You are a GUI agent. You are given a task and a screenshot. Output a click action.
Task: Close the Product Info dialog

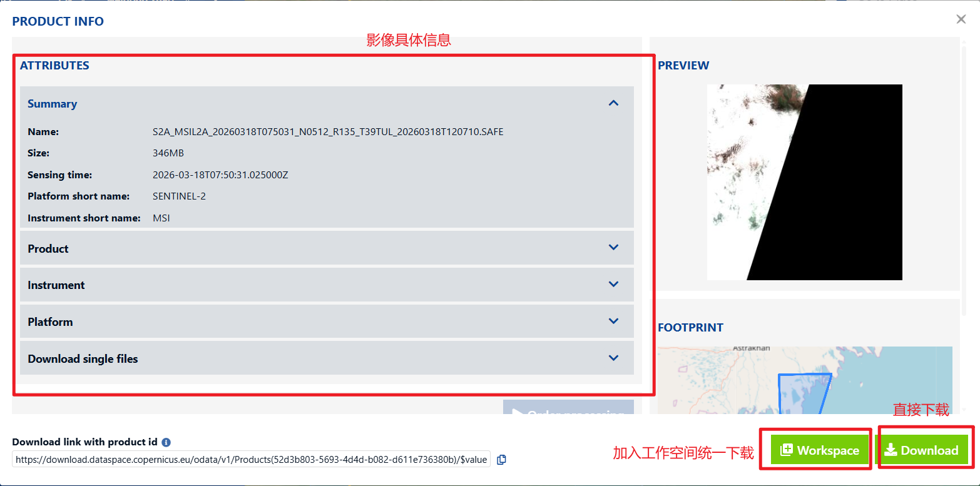961,19
